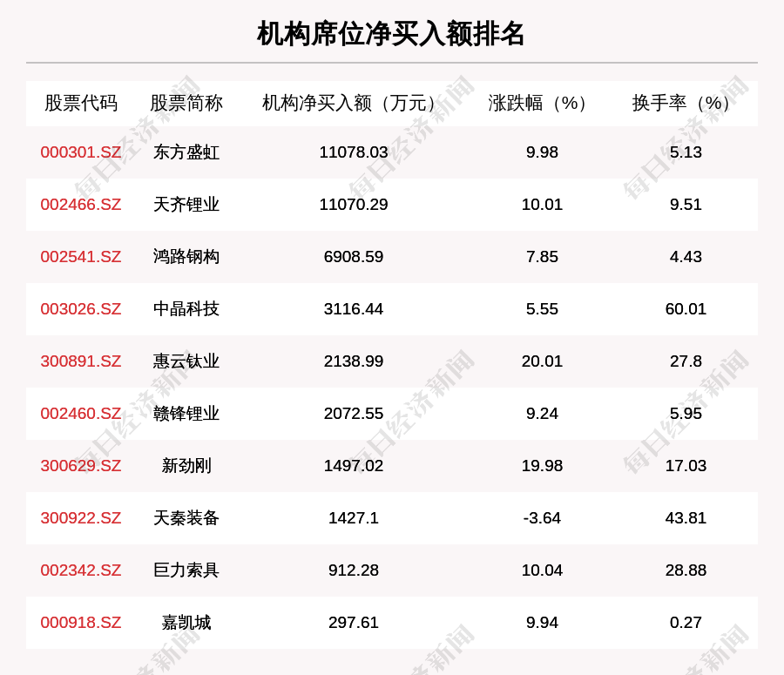Click turnover rate 5.95
This screenshot has width=784, height=675.
[x=686, y=414]
